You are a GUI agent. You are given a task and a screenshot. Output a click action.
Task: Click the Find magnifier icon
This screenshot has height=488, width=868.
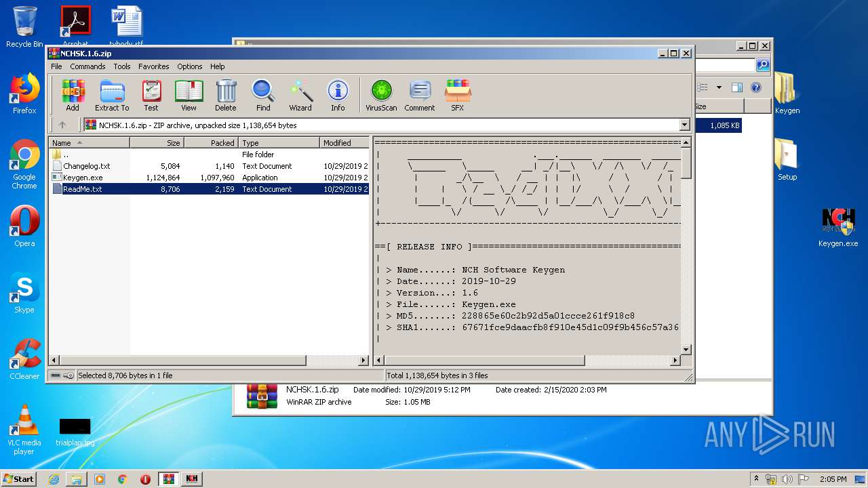263,96
